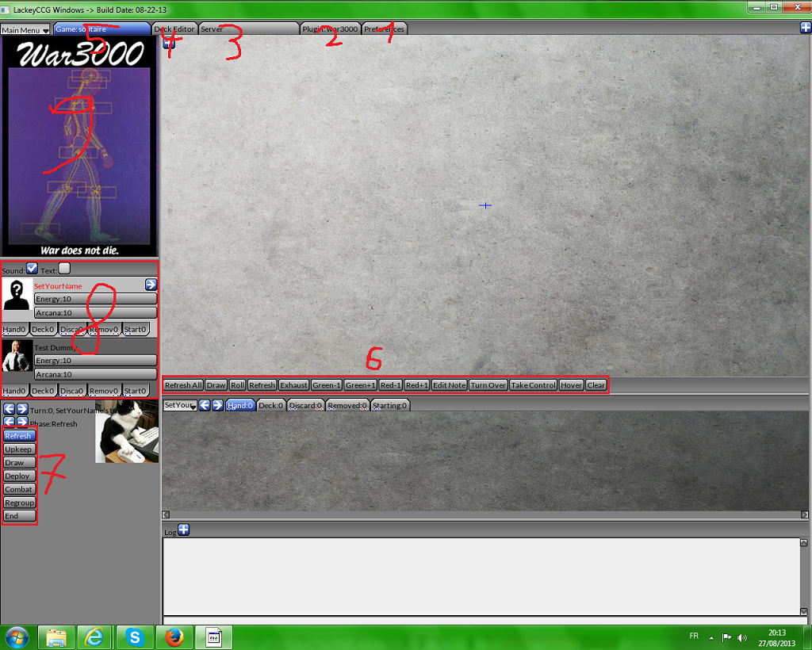
Task: Click the right arrow beside the Hand:0 tab
Action: tap(217, 405)
